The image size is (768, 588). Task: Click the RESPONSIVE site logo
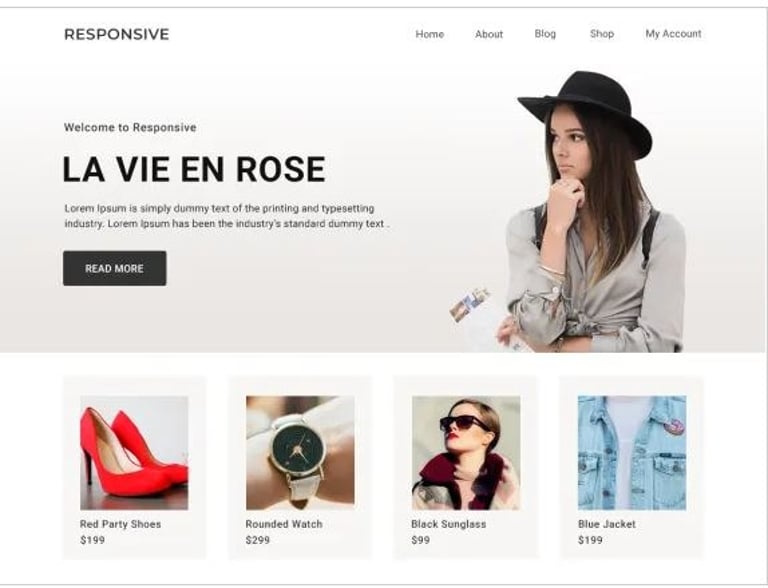pyautogui.click(x=117, y=34)
